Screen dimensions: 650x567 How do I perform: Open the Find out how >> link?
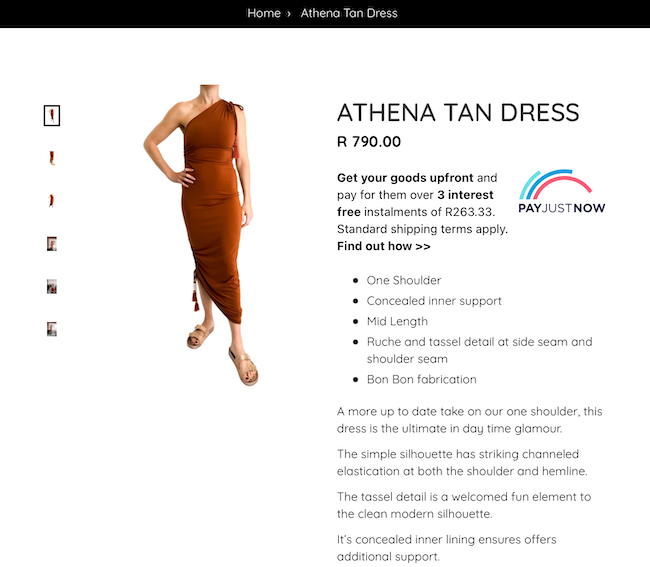point(383,246)
